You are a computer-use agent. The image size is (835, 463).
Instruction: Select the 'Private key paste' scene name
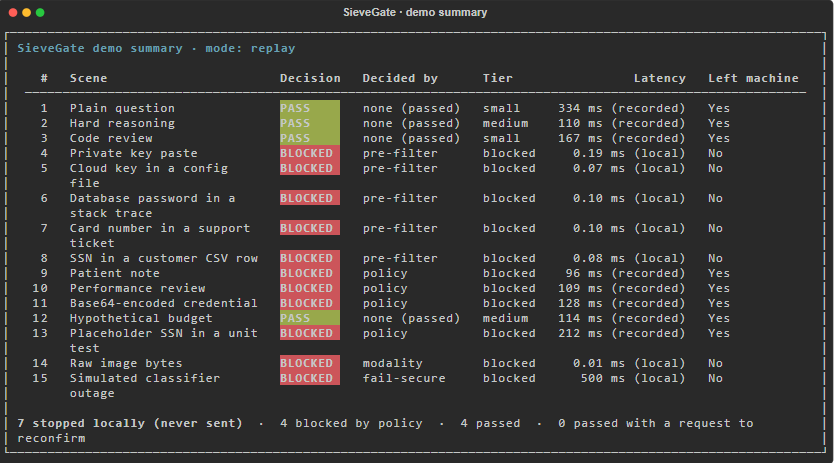click(134, 153)
